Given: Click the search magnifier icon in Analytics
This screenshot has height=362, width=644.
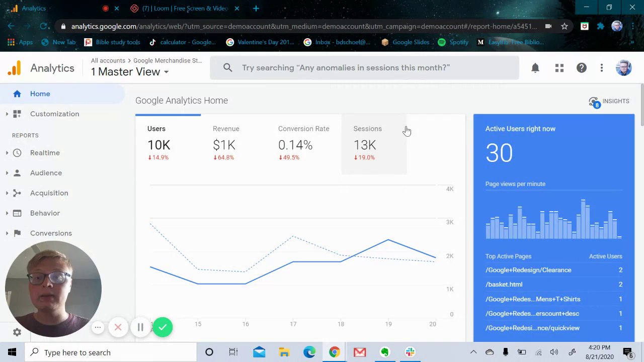Looking at the screenshot, I should [x=228, y=67].
